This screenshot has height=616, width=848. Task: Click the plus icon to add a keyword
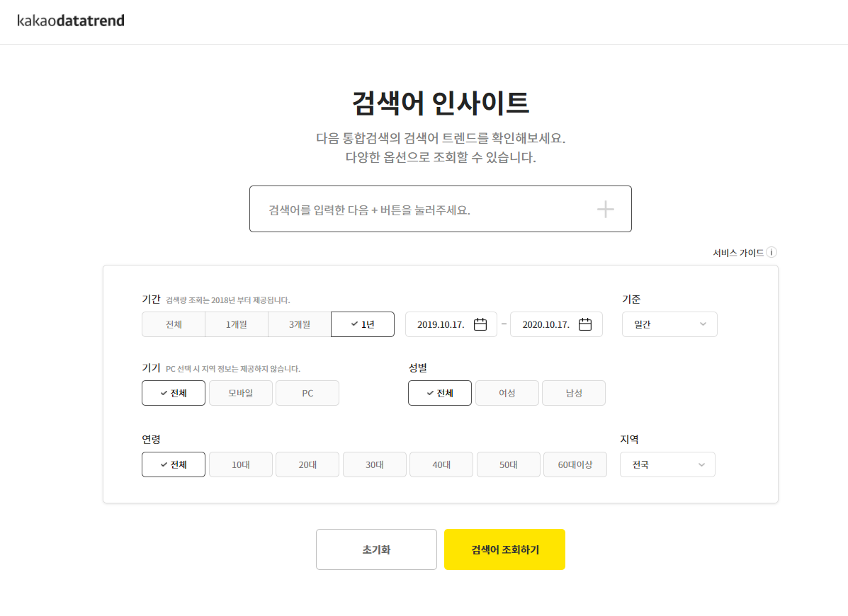point(606,208)
